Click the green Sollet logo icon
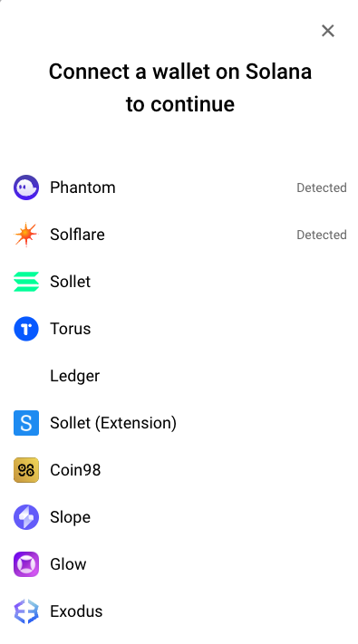The width and height of the screenshot is (358, 644). [x=26, y=282]
